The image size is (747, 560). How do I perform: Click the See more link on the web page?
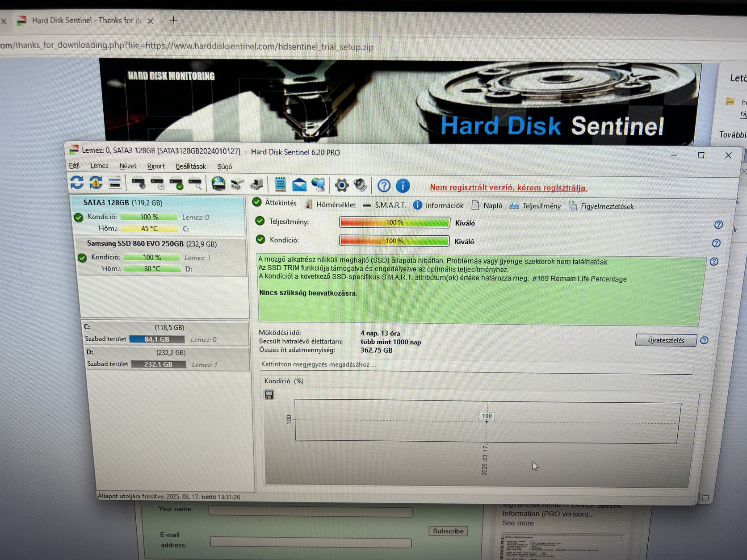pos(518,523)
